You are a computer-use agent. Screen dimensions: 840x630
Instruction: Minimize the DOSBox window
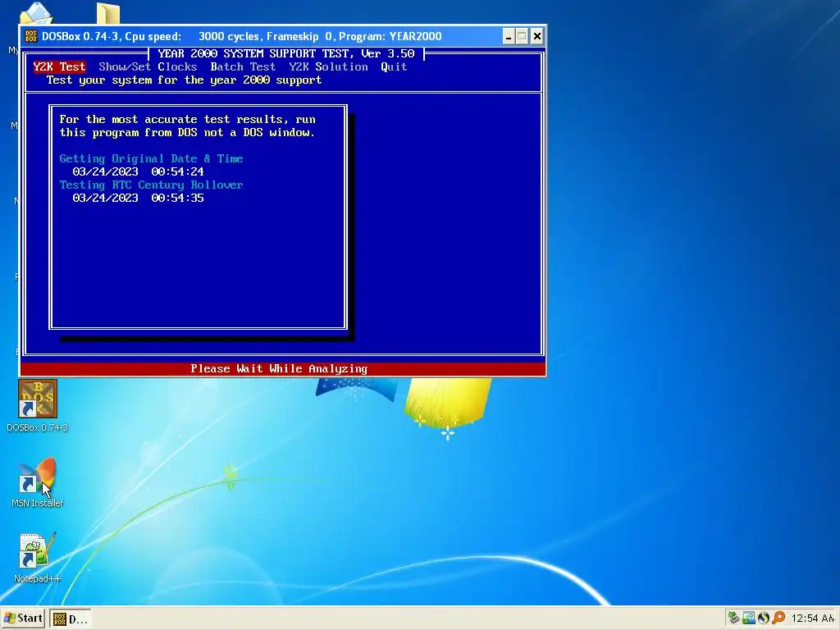(509, 36)
